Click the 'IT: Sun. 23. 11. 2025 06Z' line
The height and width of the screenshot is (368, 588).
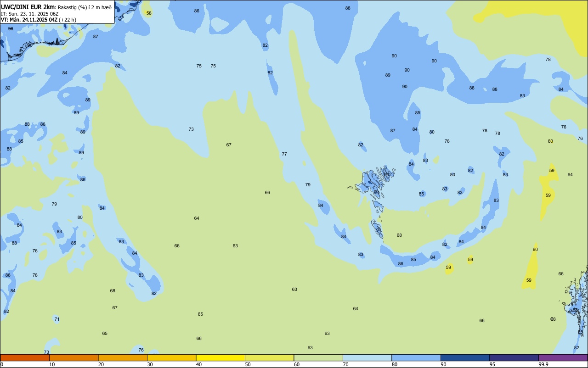pos(30,14)
